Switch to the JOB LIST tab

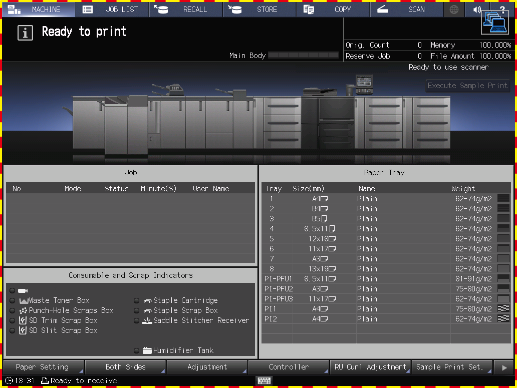tap(112, 9)
